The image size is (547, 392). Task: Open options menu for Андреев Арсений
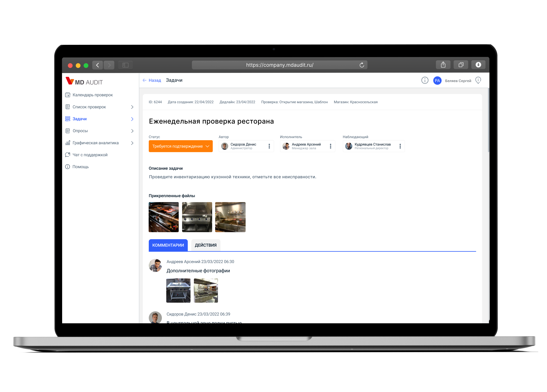point(330,146)
